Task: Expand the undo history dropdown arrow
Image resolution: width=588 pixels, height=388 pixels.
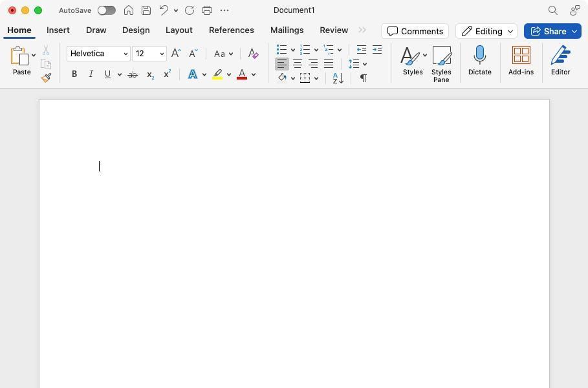Action: (176, 10)
